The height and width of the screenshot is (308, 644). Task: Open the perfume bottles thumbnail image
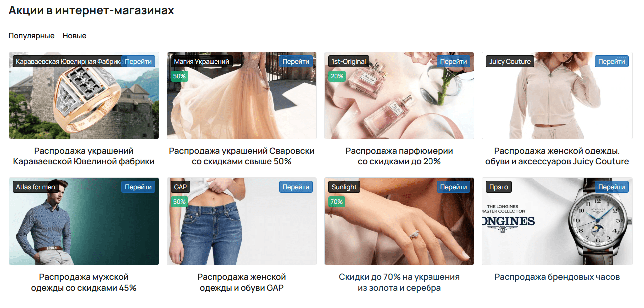pyautogui.click(x=399, y=95)
